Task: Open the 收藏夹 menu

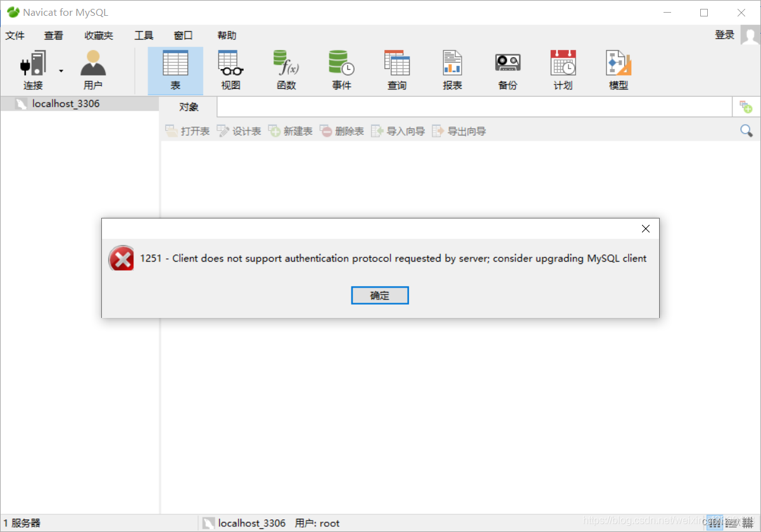Action: (99, 35)
